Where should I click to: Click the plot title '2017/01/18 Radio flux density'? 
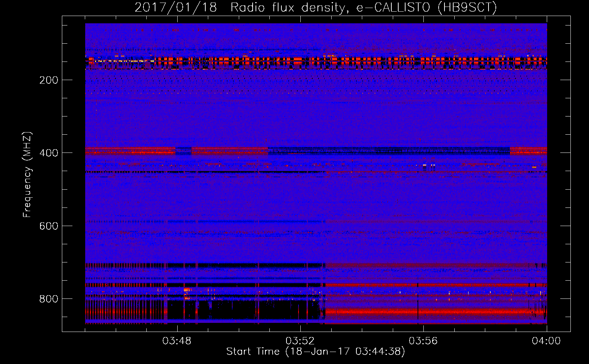(x=316, y=7)
